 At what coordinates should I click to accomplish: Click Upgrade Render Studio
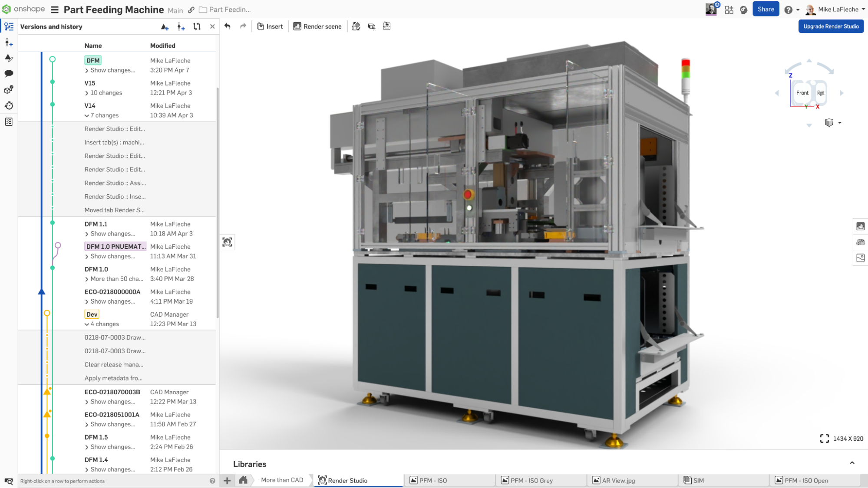pyautogui.click(x=831, y=26)
